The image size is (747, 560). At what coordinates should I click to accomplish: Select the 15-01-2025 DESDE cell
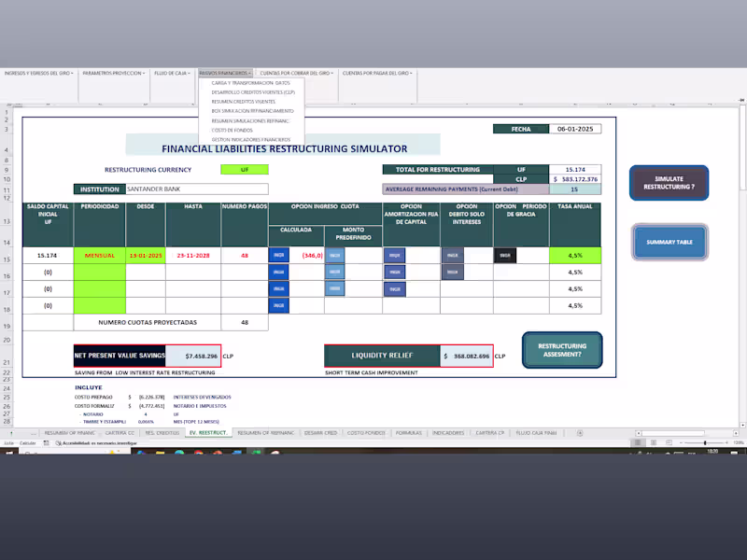pos(146,255)
